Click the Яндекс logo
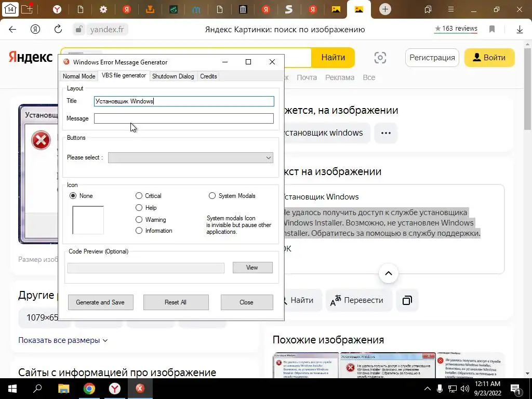This screenshot has width=532, height=399. [31, 58]
